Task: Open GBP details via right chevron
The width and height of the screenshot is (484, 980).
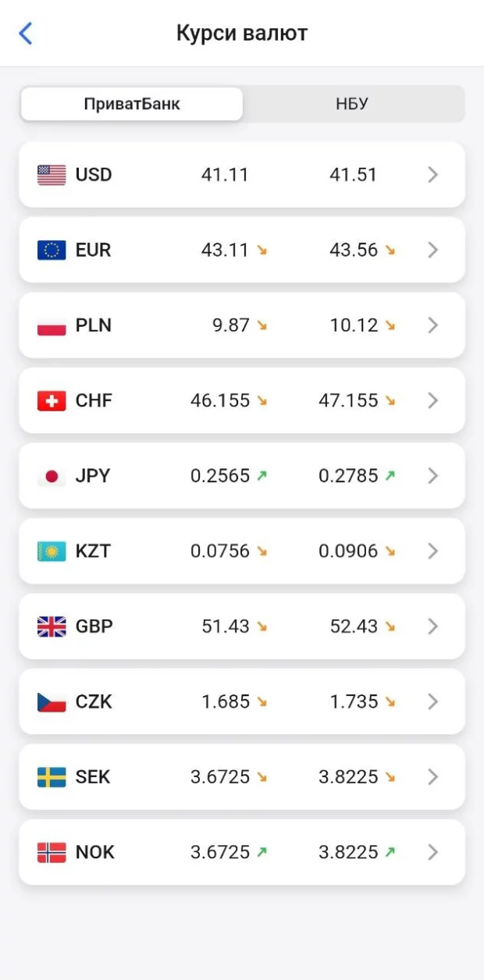Action: pos(433,627)
